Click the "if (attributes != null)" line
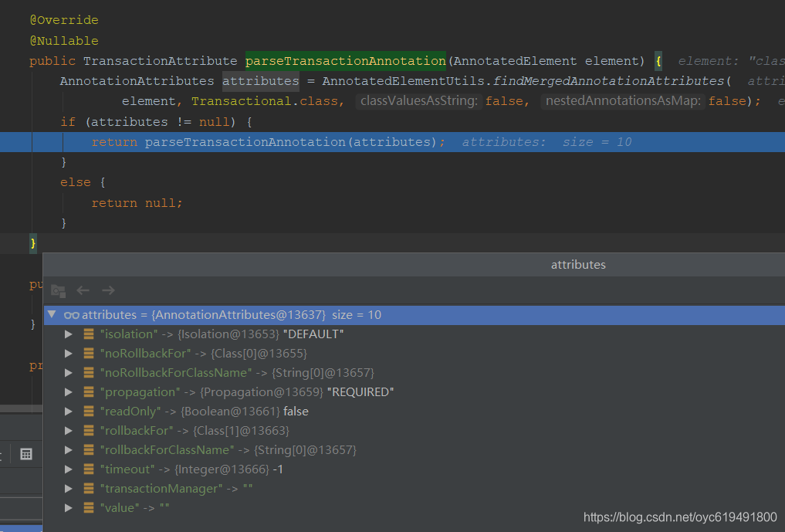 coord(156,122)
